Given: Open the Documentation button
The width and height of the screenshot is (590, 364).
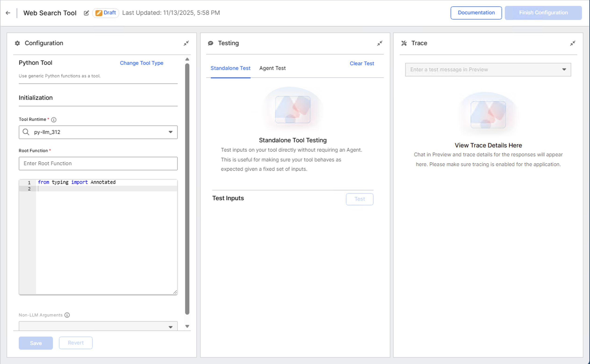Looking at the screenshot, I should coord(476,13).
